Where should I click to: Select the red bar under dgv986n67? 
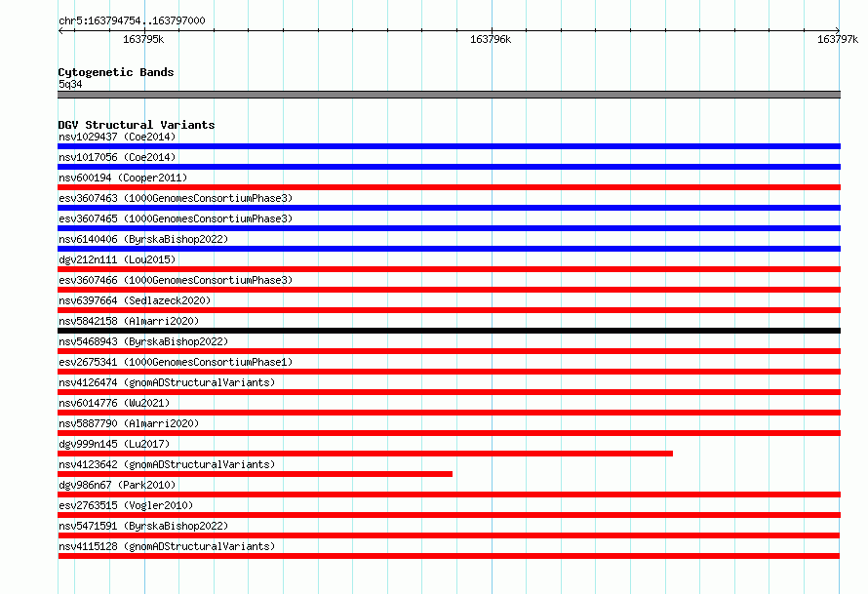[449, 495]
